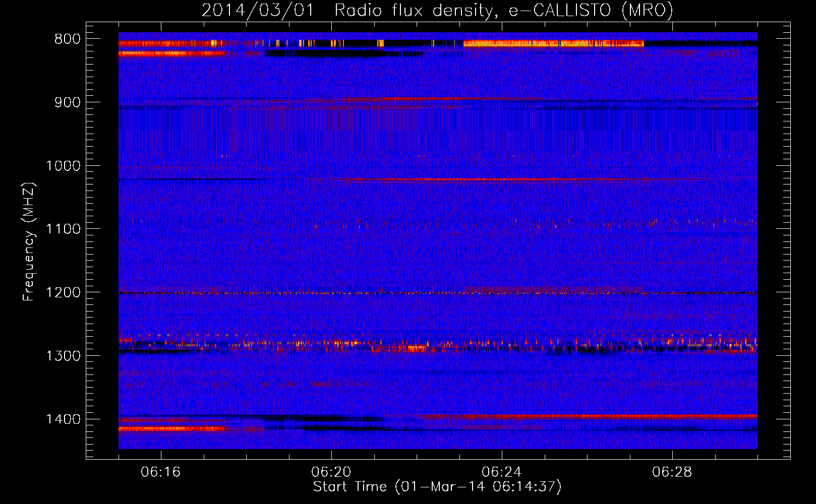
Task: Click the 06:16 time tick label
Action: tap(161, 472)
